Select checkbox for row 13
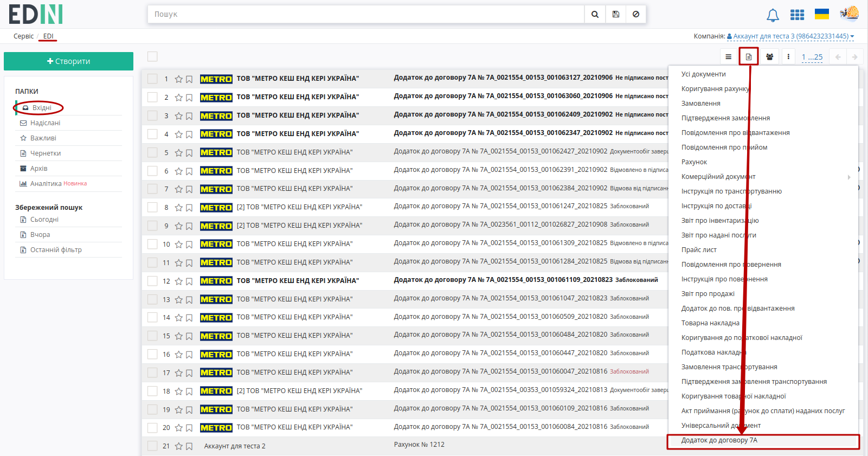The width and height of the screenshot is (868, 456). click(x=152, y=299)
